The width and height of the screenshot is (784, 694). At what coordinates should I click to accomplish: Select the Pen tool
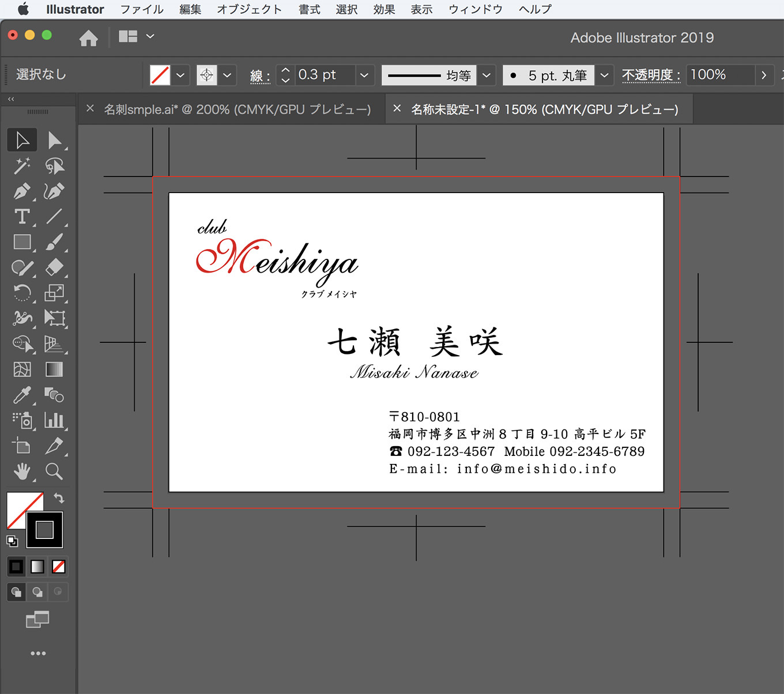point(22,191)
